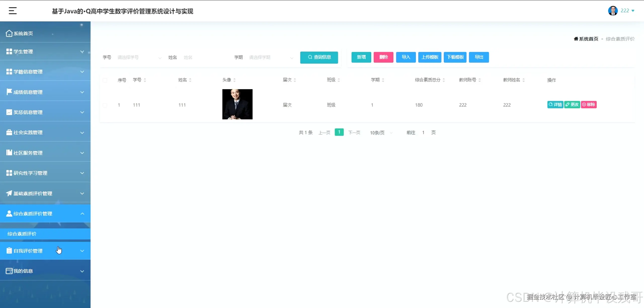The image size is (644, 308).
Task: Click the paper plane icon for 基础素质评价管理
Action: pos(9,193)
